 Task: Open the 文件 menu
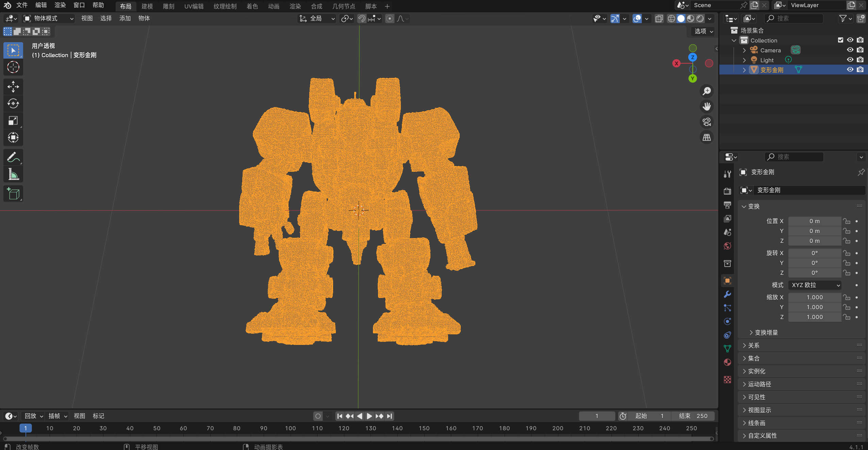click(22, 5)
